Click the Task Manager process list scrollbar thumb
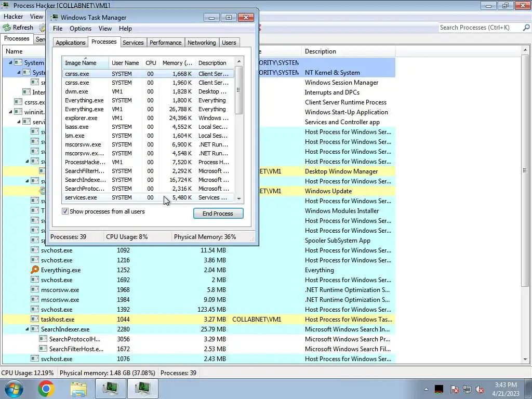The width and height of the screenshot is (532, 399). pos(239,90)
